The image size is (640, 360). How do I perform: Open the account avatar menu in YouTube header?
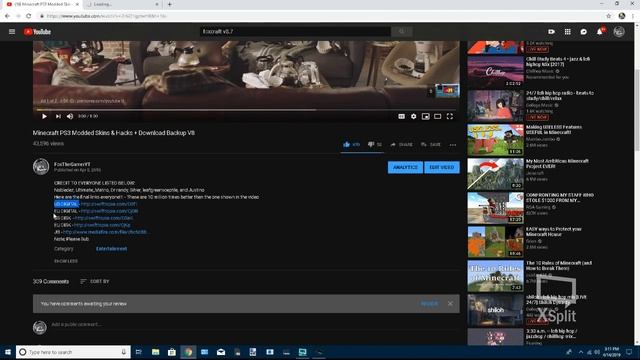[x=619, y=31]
